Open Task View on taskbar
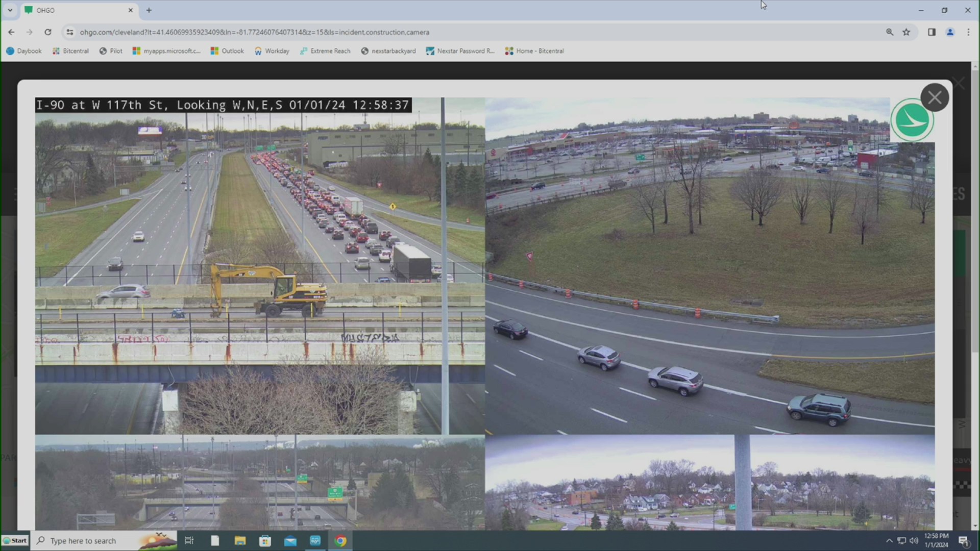980x551 pixels. pyautogui.click(x=189, y=541)
